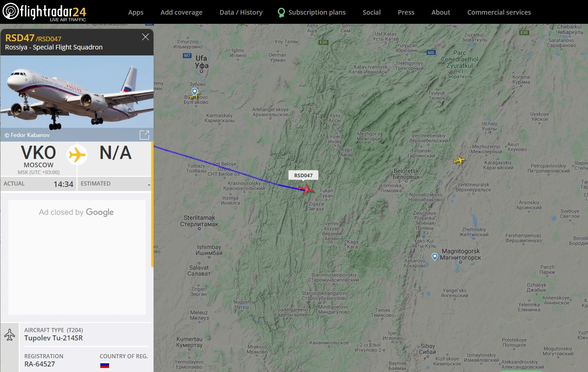
Task: Open the Data / History menu
Action: click(241, 12)
